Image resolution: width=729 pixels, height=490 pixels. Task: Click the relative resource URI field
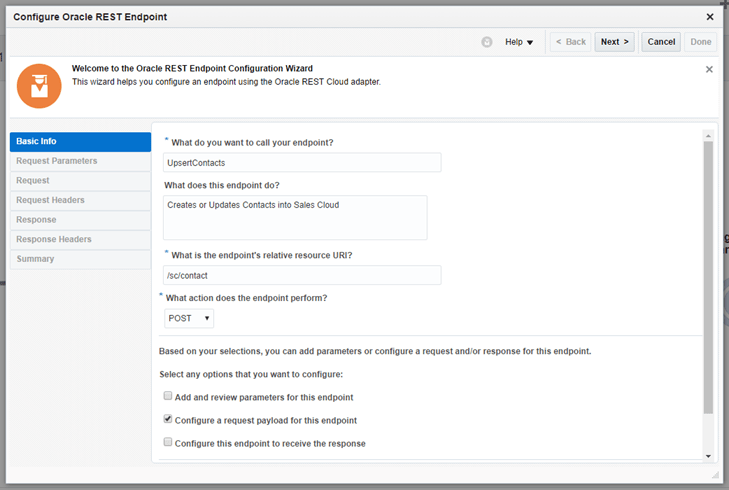point(302,275)
